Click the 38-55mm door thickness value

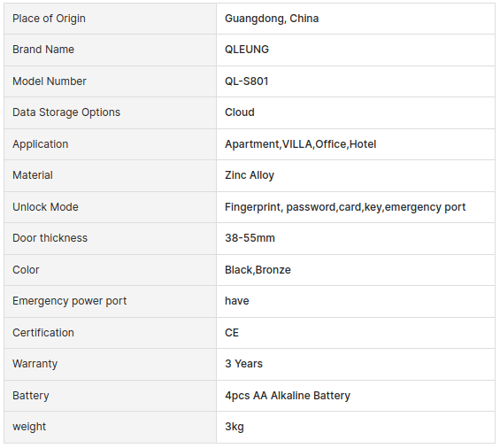click(250, 238)
